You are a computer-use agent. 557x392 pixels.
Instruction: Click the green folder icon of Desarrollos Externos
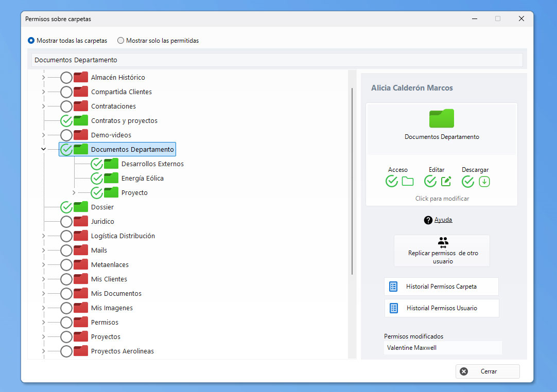(111, 164)
